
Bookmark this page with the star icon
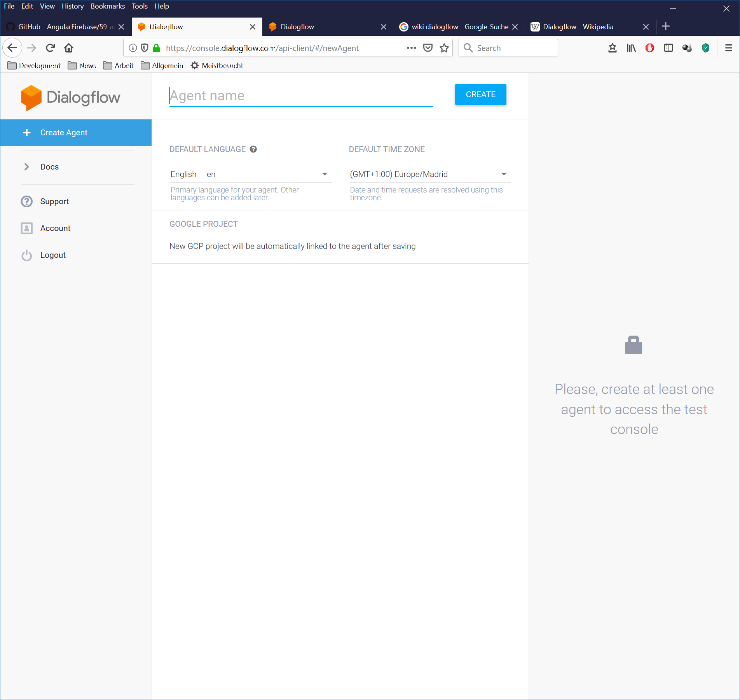click(x=444, y=48)
